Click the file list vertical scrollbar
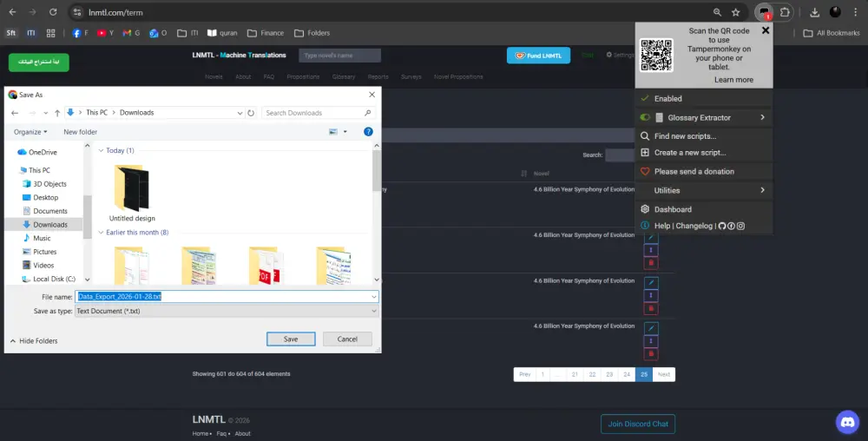The height and width of the screenshot is (441, 868). (377, 170)
